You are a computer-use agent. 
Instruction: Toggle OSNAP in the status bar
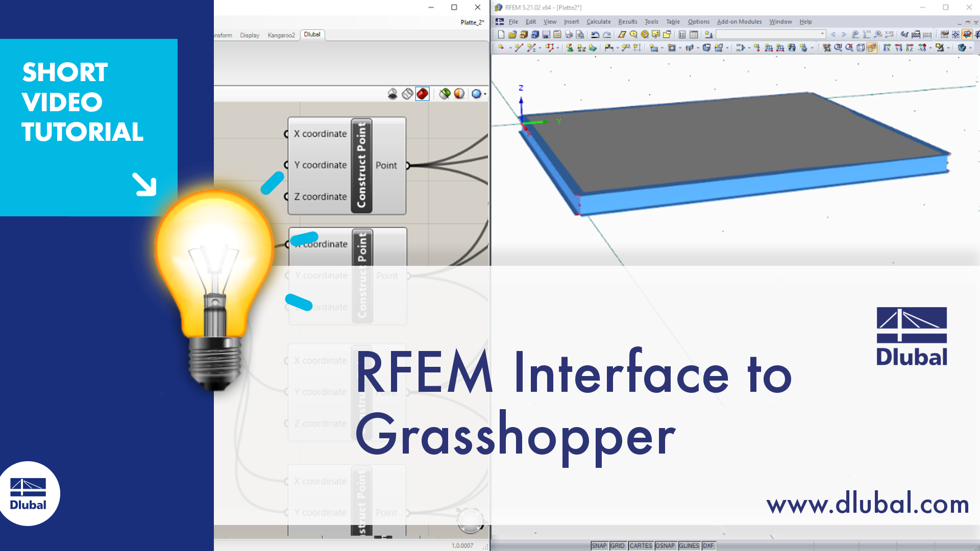click(665, 545)
